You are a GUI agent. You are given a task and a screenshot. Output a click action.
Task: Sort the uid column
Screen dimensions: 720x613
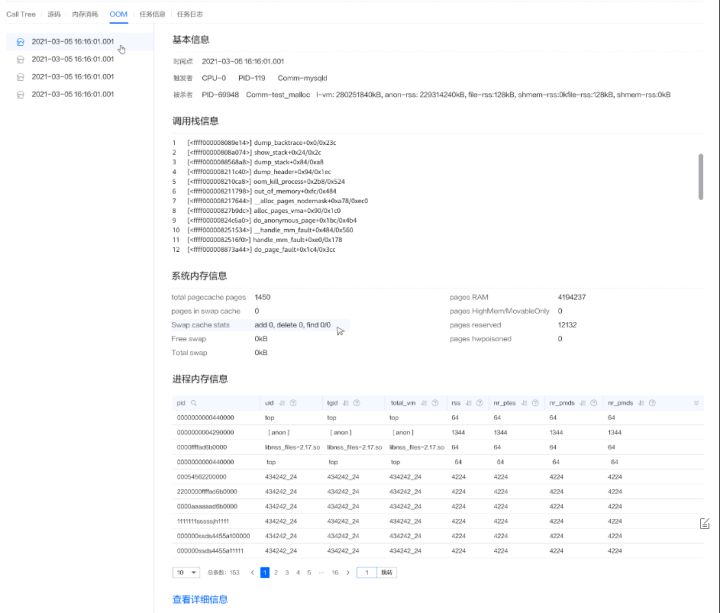(x=282, y=403)
